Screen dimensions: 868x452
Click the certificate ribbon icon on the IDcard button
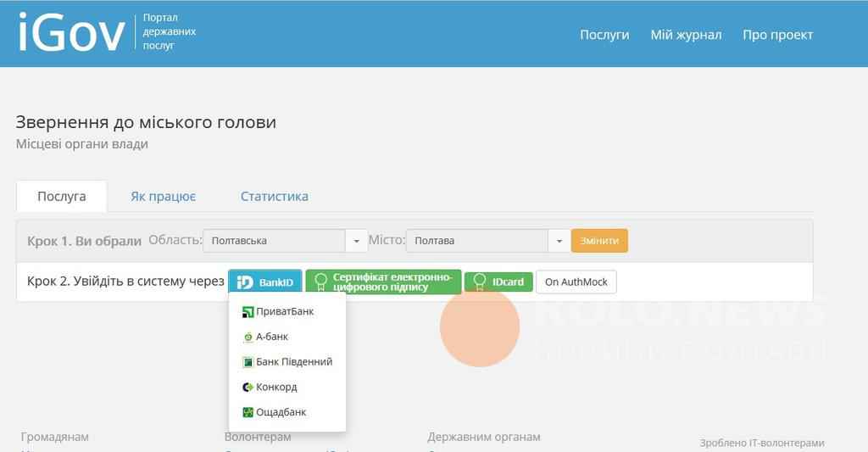click(480, 282)
